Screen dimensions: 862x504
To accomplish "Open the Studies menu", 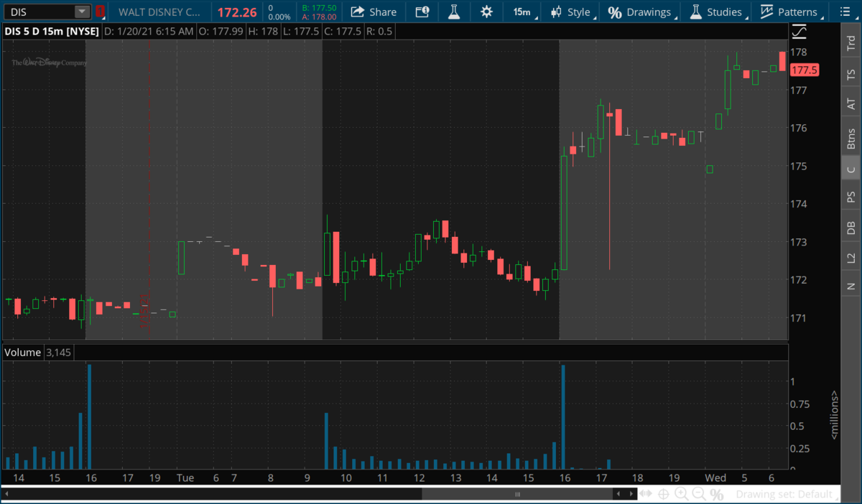I will [718, 11].
